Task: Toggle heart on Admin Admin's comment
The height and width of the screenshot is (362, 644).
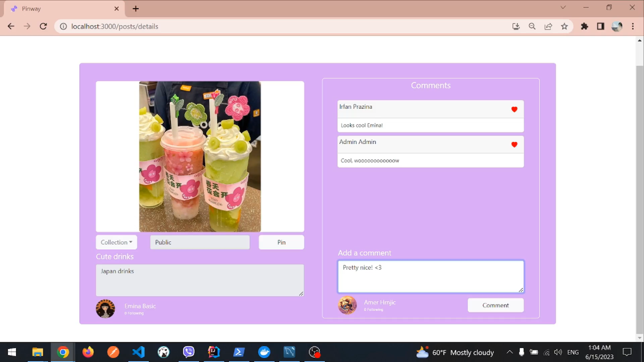Action: pyautogui.click(x=514, y=144)
